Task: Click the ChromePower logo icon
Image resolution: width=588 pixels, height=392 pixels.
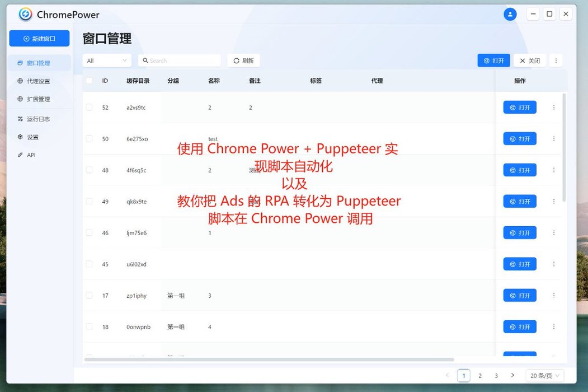Action: [26, 14]
